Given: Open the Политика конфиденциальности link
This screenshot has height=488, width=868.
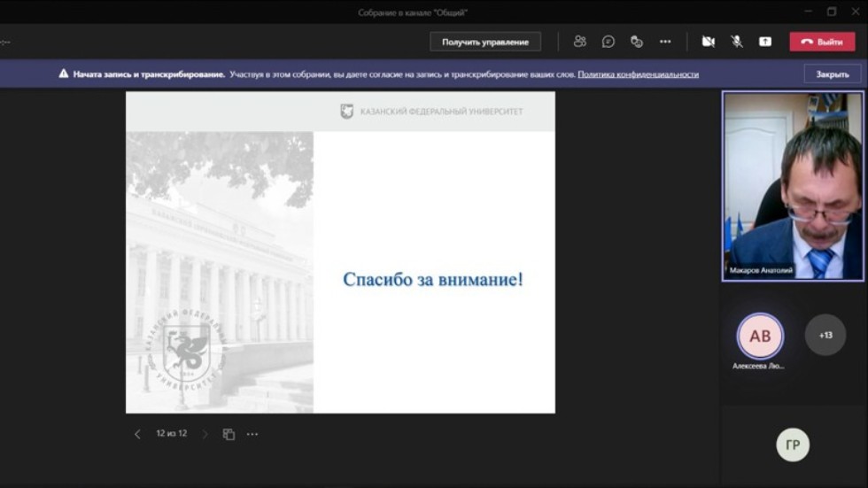Looking at the screenshot, I should (638, 74).
